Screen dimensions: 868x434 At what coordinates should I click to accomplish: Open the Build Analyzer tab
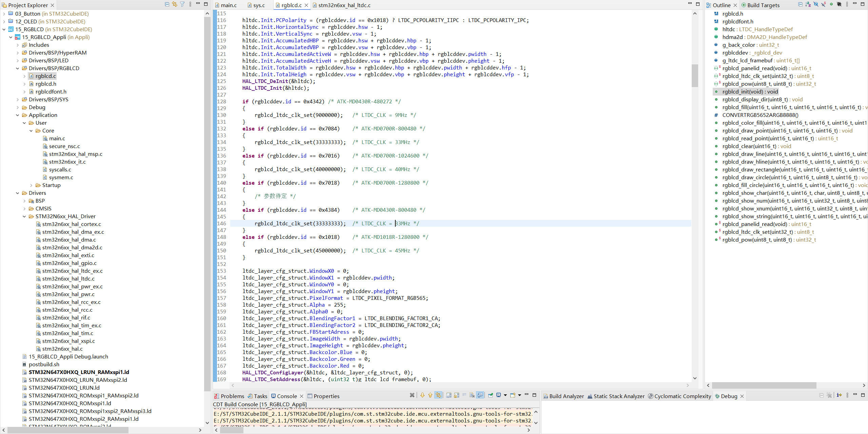(566, 396)
